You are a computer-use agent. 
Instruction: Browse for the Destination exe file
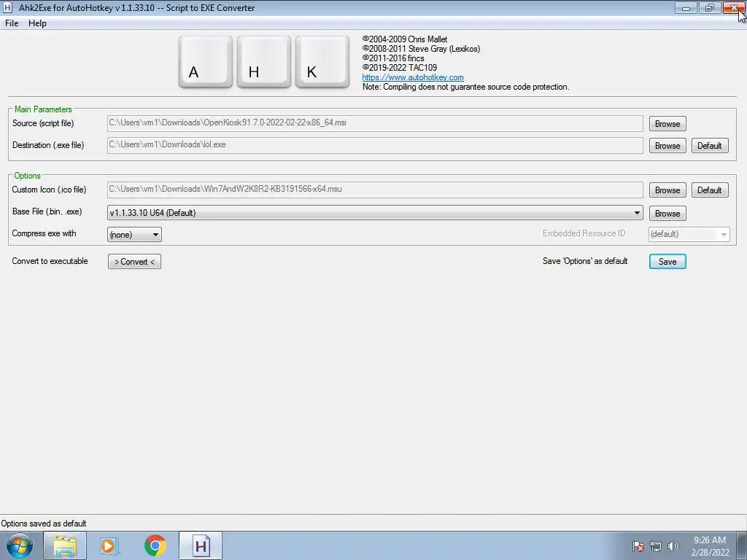click(x=667, y=146)
